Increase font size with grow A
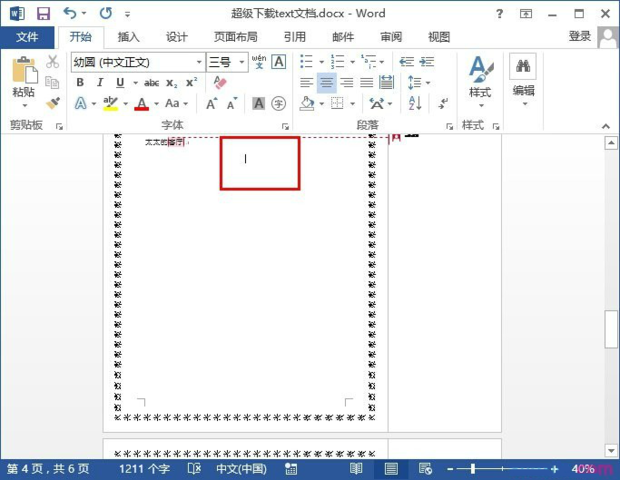 pyautogui.click(x=212, y=104)
